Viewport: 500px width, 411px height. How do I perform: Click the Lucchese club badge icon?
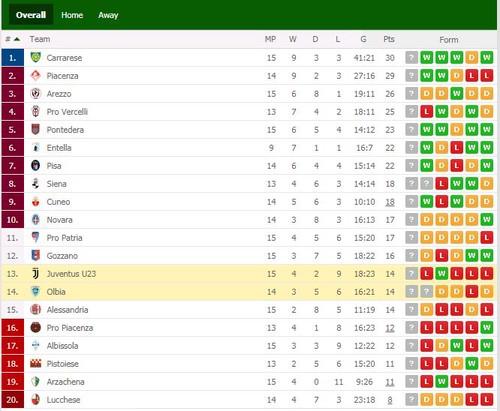[x=35, y=399]
